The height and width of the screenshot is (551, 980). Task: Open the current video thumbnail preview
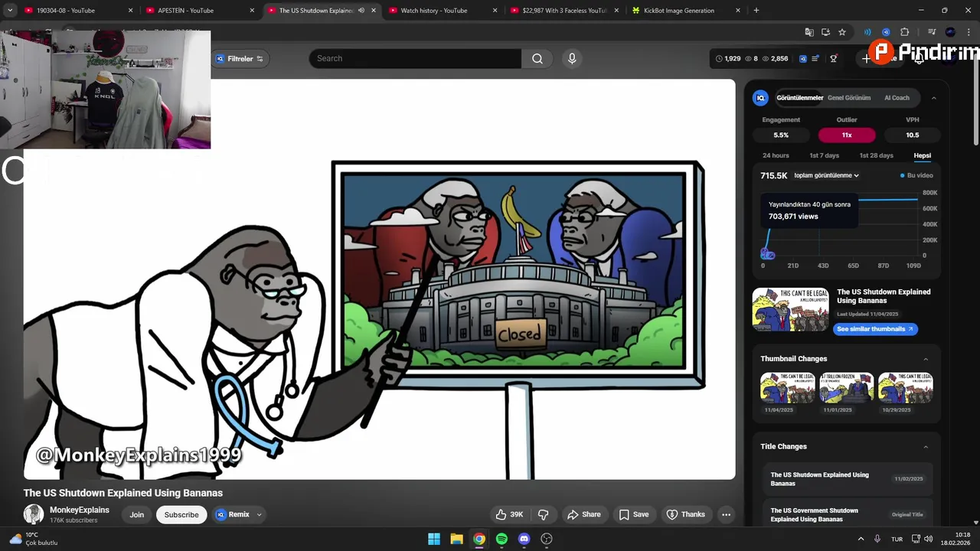tap(790, 309)
